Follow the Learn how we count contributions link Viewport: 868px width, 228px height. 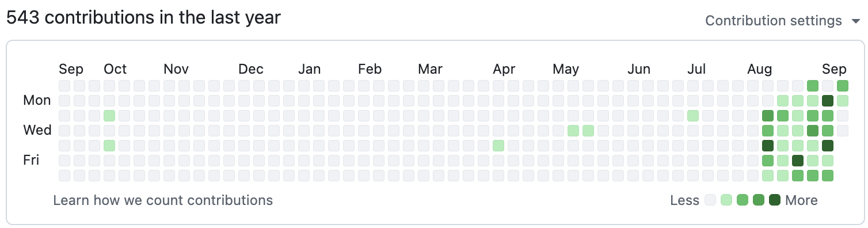click(x=163, y=200)
